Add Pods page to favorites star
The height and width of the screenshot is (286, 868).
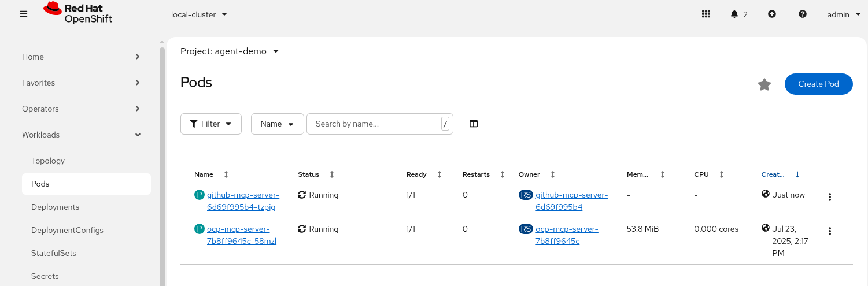pos(764,84)
